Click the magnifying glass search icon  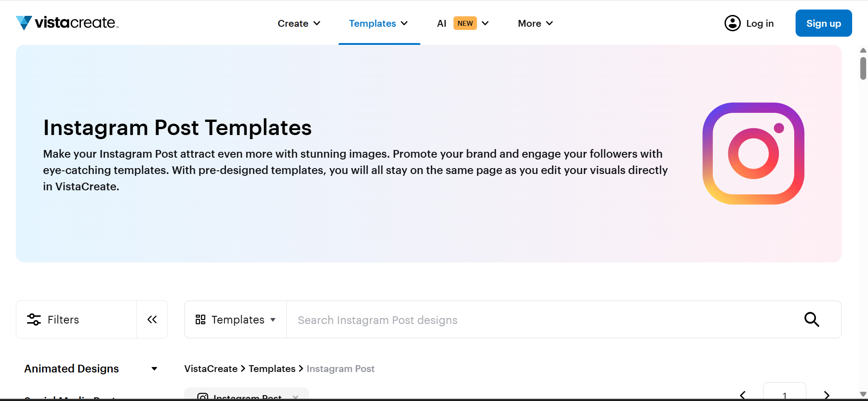(811, 319)
